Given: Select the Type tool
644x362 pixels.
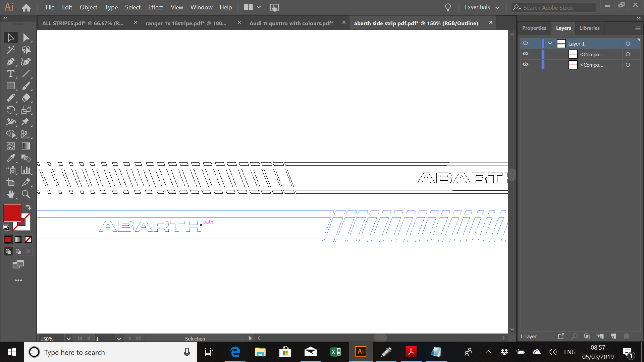Looking at the screenshot, I should (11, 74).
